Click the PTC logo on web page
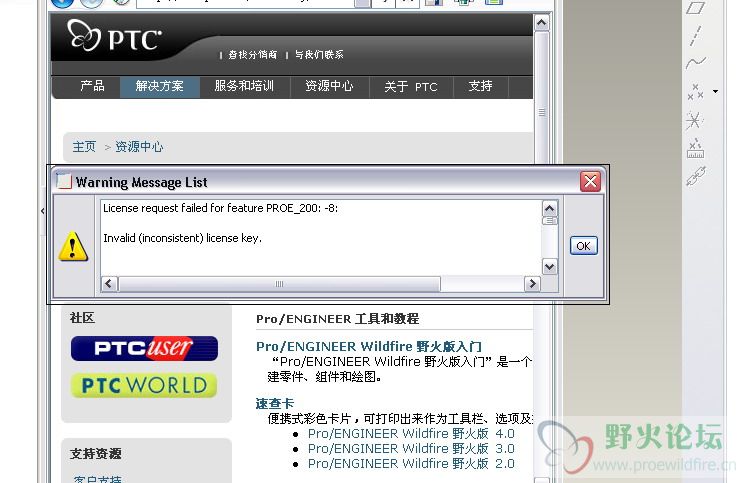 (114, 36)
